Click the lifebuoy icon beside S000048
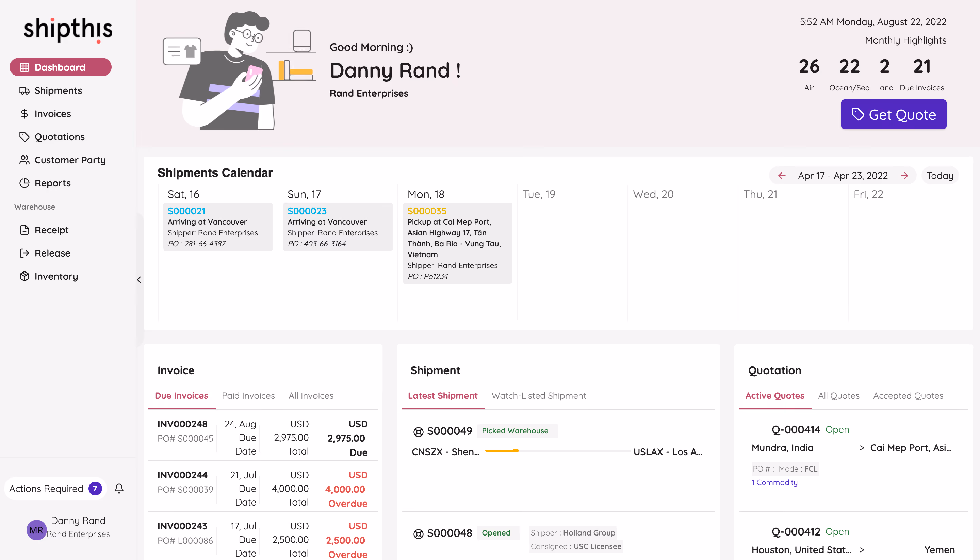This screenshot has height=560, width=980. coord(419,533)
